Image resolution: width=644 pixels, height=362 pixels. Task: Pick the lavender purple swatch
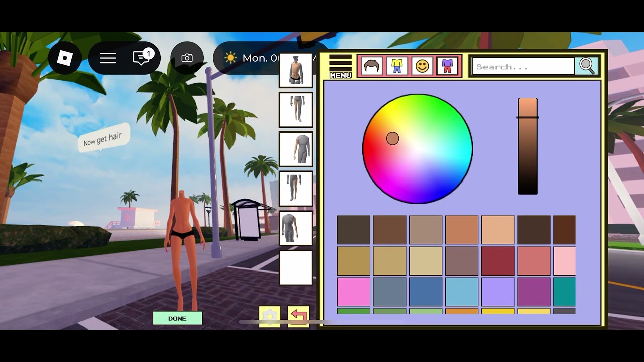(498, 292)
